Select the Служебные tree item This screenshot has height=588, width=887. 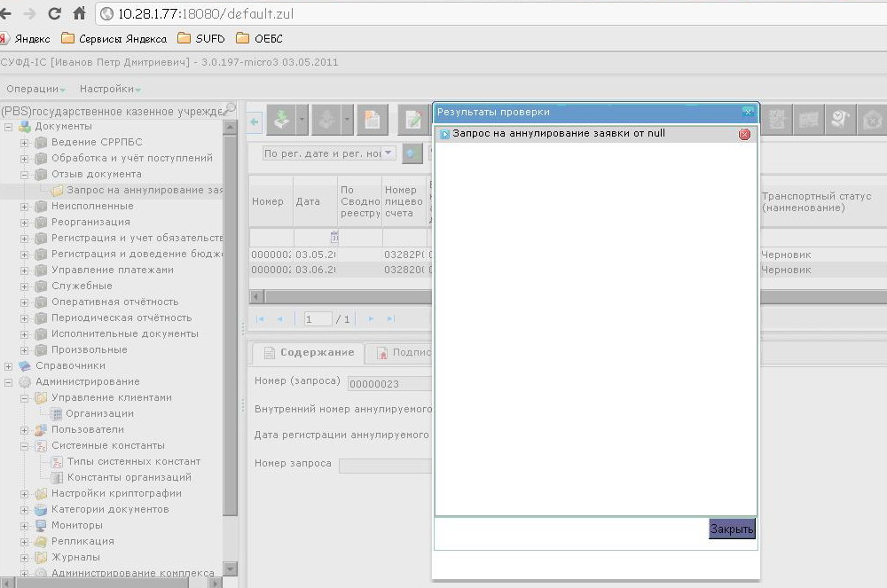point(82,286)
